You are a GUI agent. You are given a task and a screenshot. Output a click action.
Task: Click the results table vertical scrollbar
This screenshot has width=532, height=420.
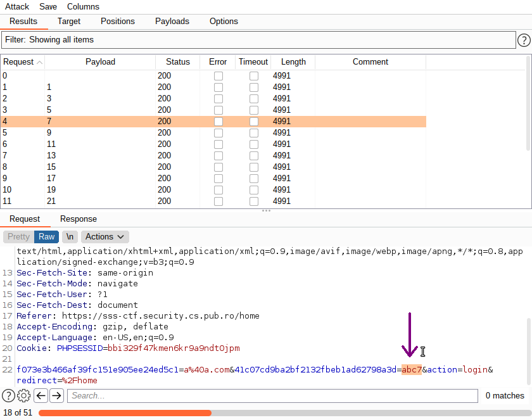[528, 103]
